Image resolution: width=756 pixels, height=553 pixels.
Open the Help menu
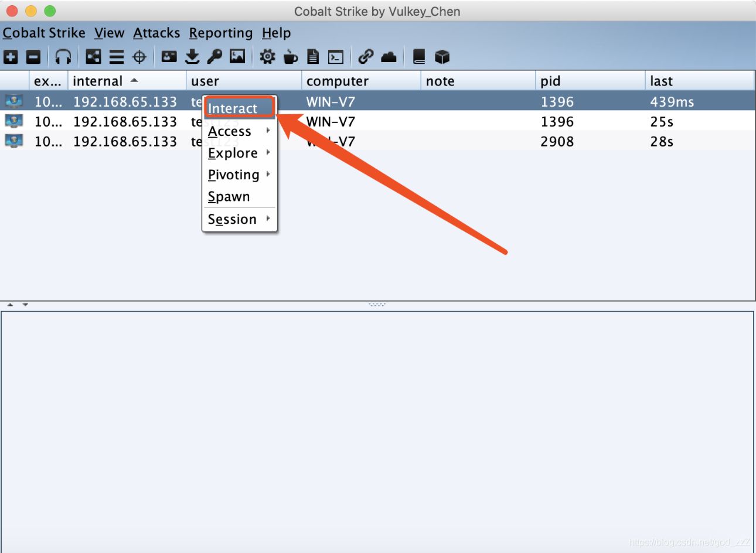[277, 33]
